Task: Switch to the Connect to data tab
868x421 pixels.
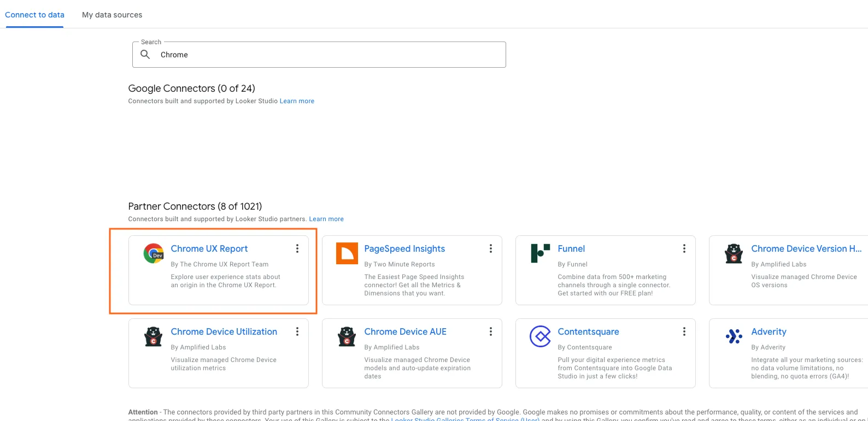Action: click(34, 15)
